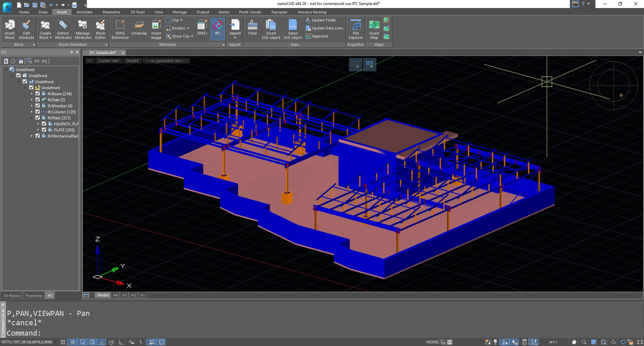Image resolution: width=644 pixels, height=346 pixels.
Task: Uncheck the IfcBeam (234) checkbox
Action: (37, 94)
